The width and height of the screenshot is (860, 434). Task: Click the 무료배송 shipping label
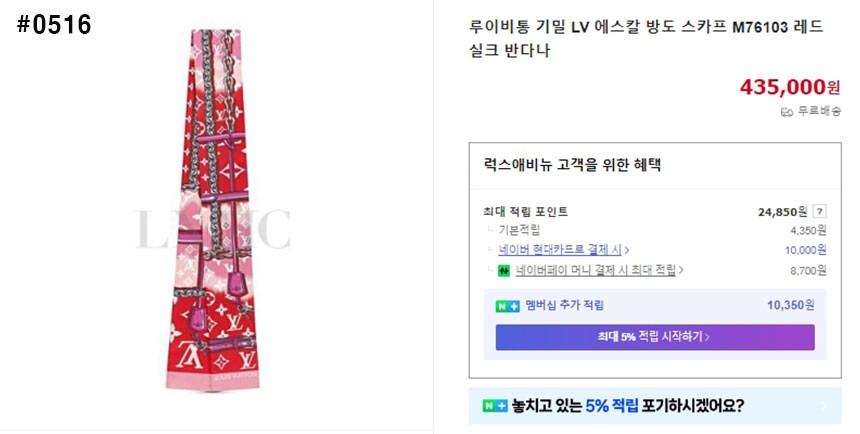819,111
